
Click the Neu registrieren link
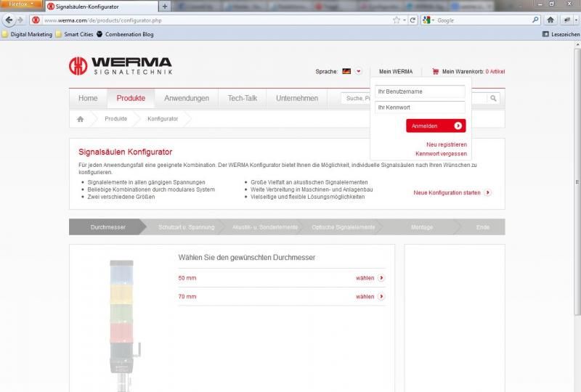(447, 144)
